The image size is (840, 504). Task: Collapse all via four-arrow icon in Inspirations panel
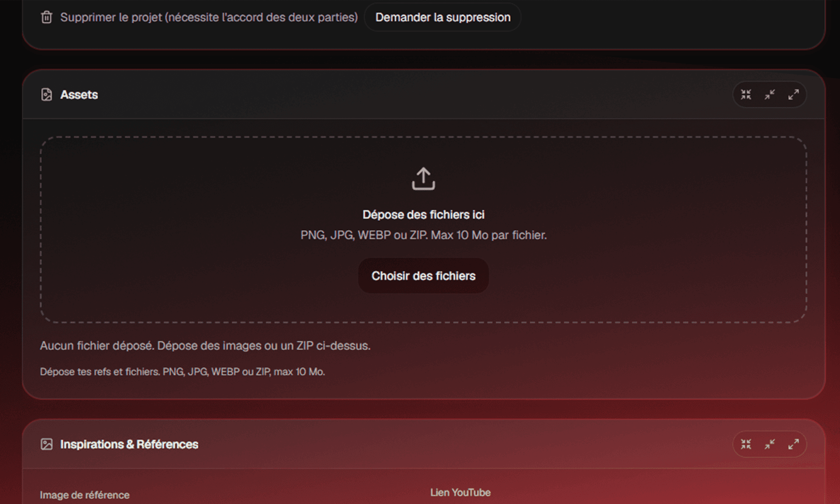[x=746, y=444]
